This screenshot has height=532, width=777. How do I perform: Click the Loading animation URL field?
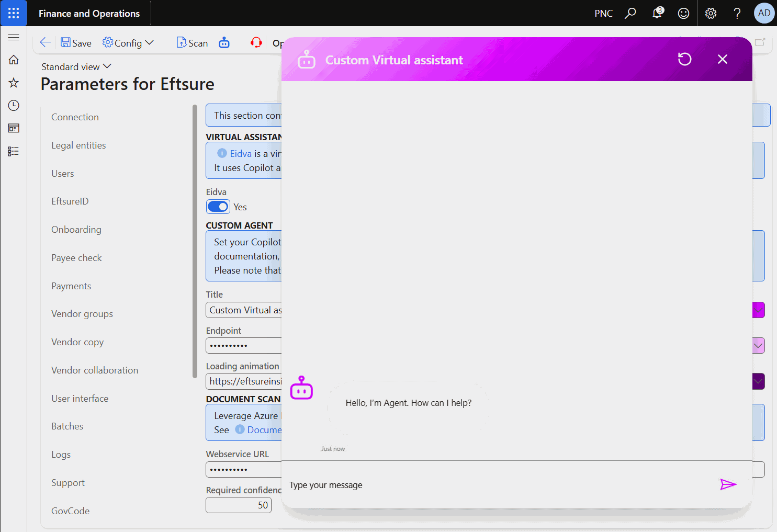click(x=244, y=381)
